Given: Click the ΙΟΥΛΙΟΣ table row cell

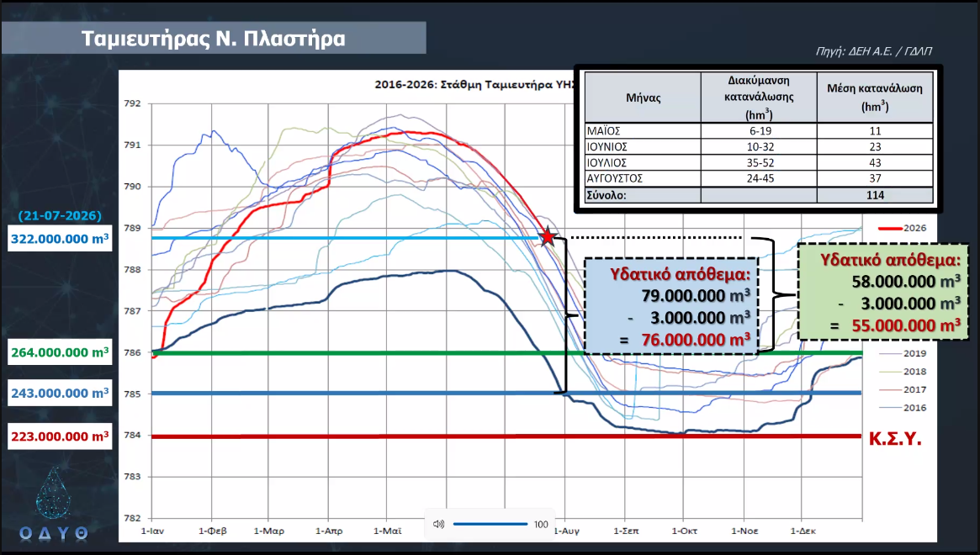Looking at the screenshot, I should [x=644, y=162].
